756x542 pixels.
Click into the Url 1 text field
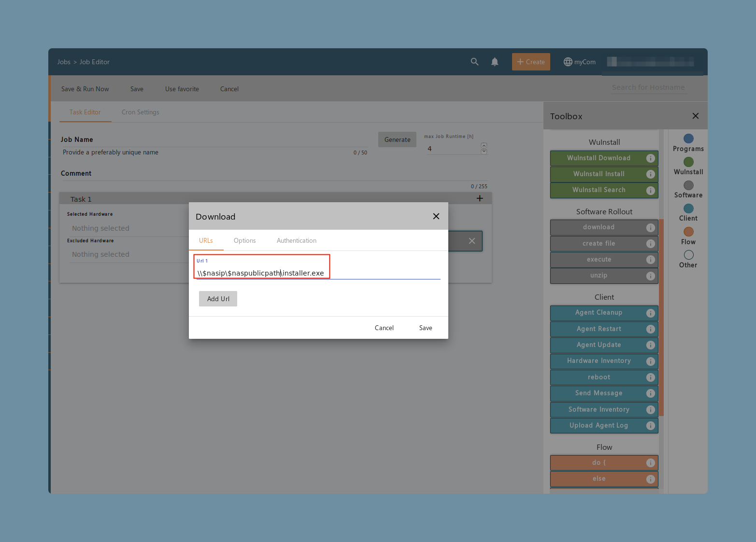pos(318,273)
